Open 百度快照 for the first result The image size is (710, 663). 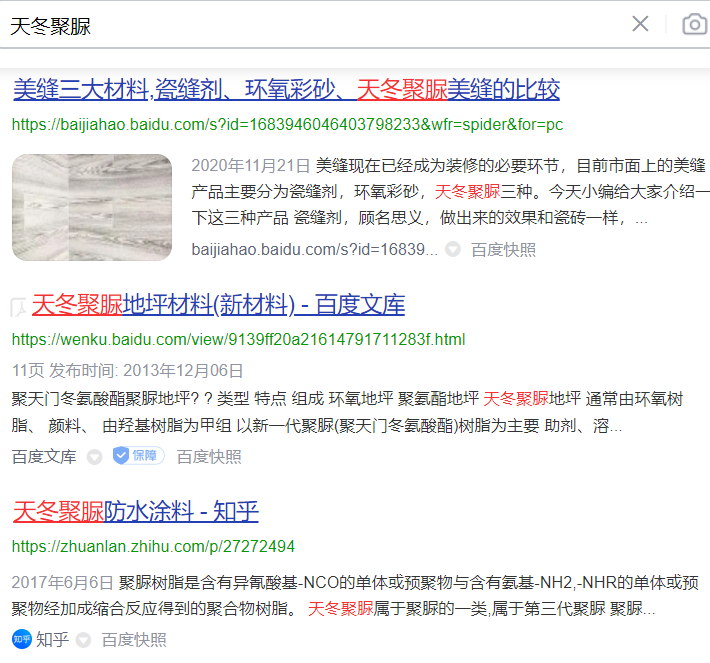coord(503,249)
